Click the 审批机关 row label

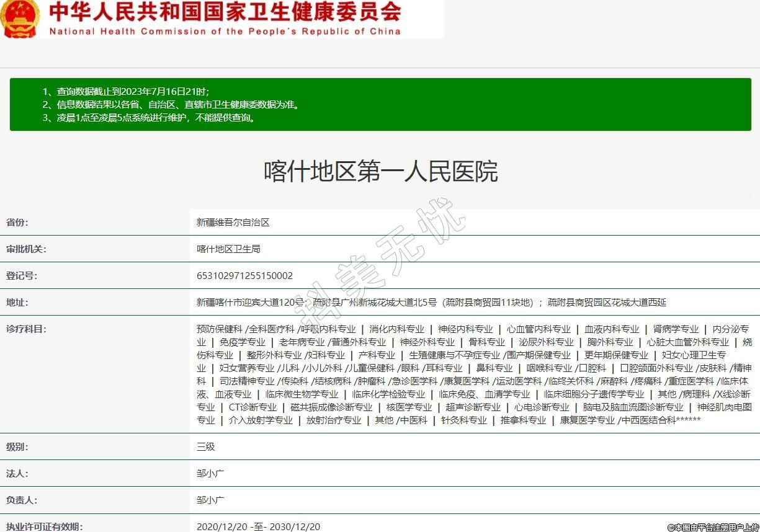click(x=26, y=249)
